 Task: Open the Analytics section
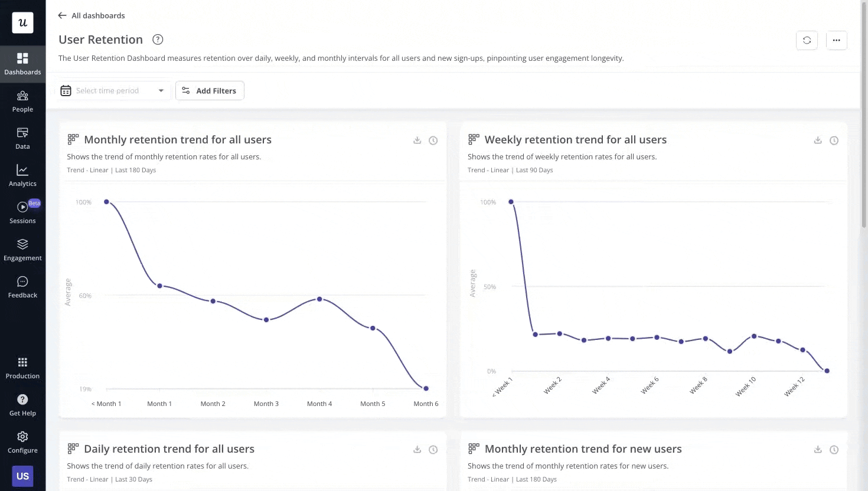pos(22,175)
